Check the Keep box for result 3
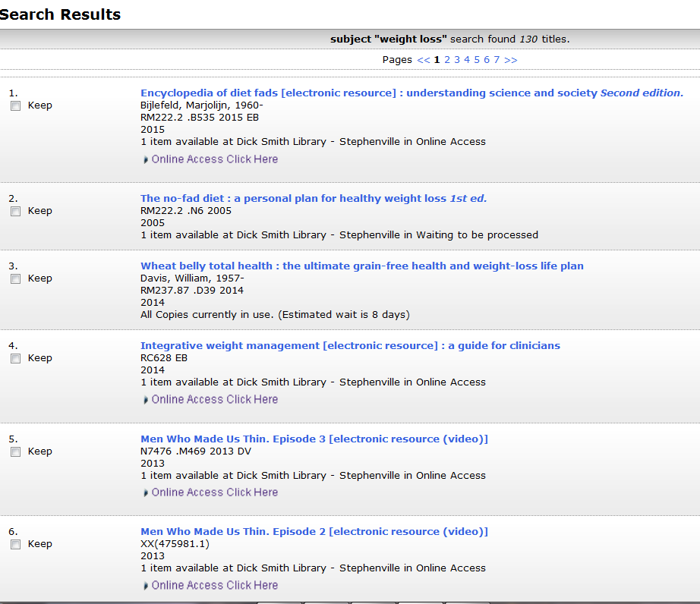 point(16,278)
